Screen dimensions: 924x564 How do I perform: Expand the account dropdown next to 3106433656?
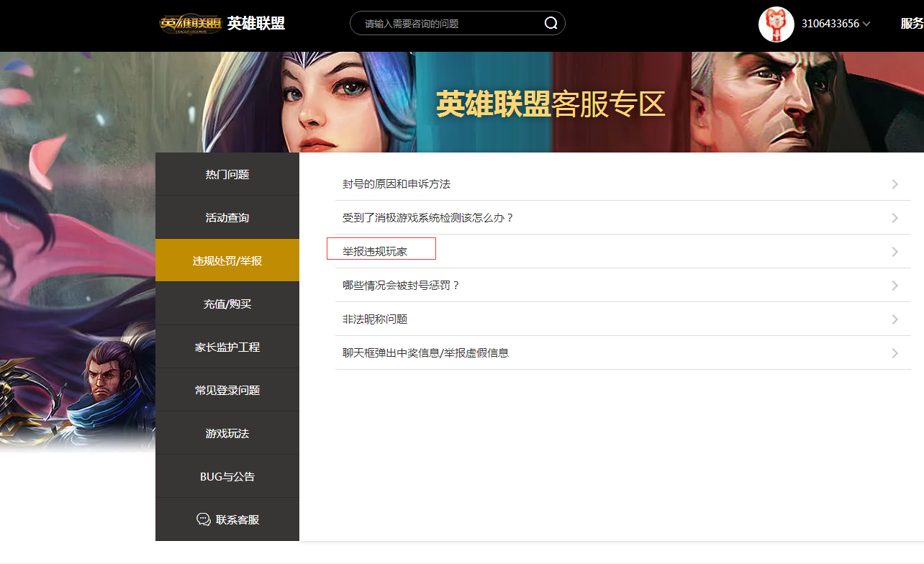tap(866, 24)
